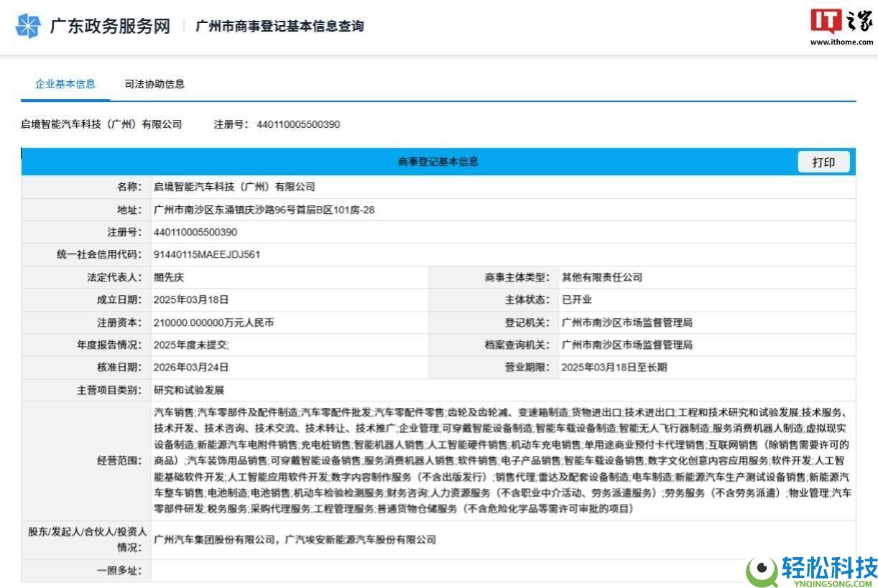This screenshot has height=588, width=878.
Task: Click the 注册资本 label
Action: 119,322
